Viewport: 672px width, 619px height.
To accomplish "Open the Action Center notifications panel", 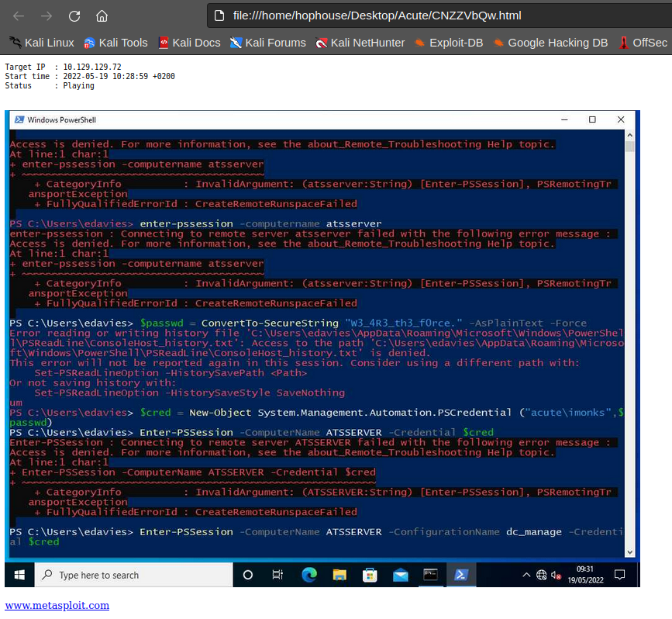I will pyautogui.click(x=619, y=574).
